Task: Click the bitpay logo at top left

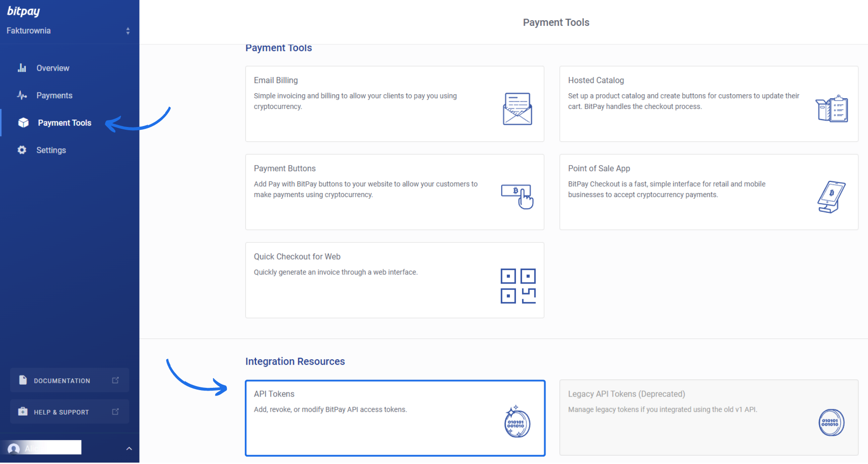Action: (23, 11)
